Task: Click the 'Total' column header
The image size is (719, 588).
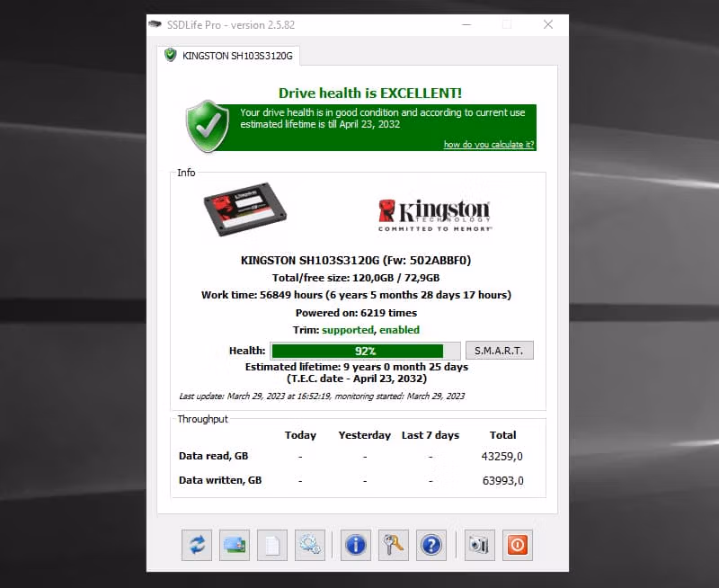Action: 503,435
